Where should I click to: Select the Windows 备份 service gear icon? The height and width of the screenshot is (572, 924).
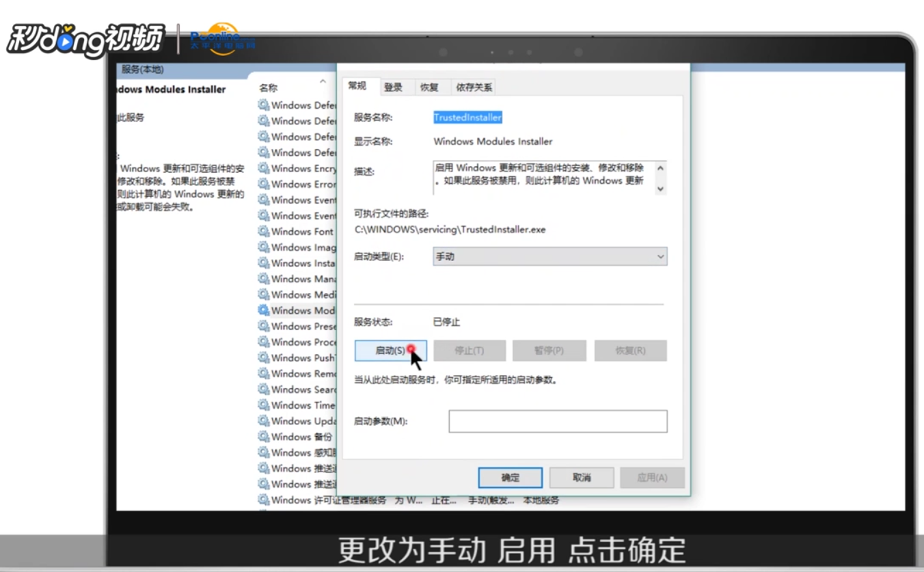pos(264,436)
